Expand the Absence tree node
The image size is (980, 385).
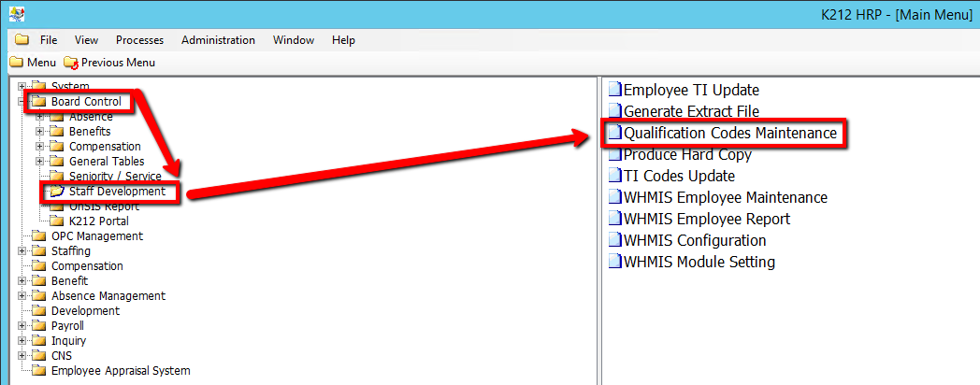39,117
